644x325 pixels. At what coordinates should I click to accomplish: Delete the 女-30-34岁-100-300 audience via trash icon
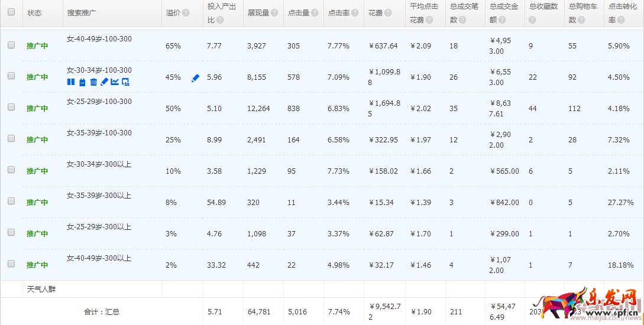[x=93, y=82]
